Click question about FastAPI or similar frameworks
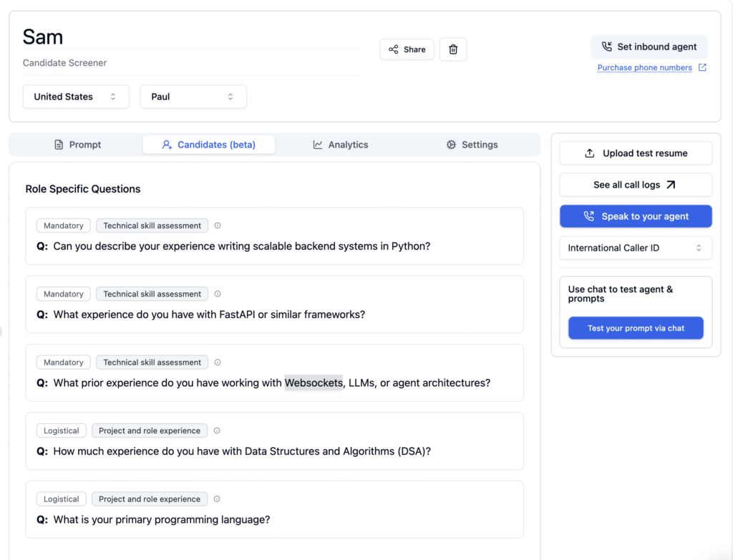Screen dimensions: 733x560 pyautogui.click(x=209, y=314)
